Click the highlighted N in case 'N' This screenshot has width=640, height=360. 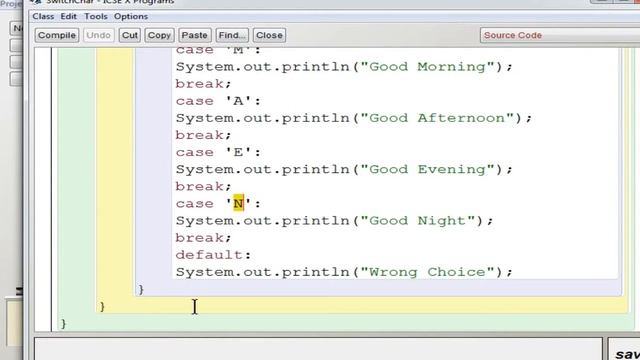(x=238, y=203)
